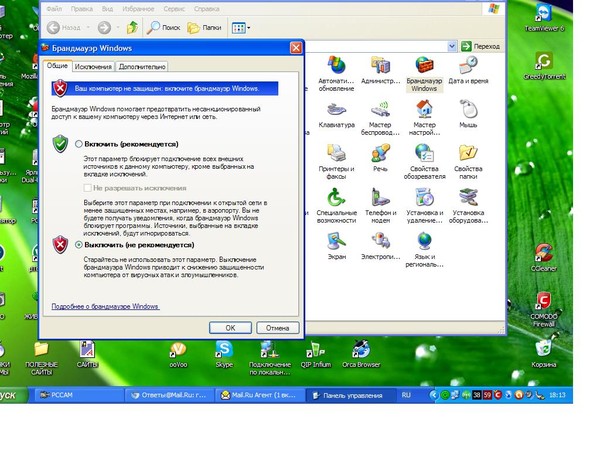This screenshot has width=600, height=450.
Task: Switch to Панель управления taskbar button
Action: tap(351, 395)
